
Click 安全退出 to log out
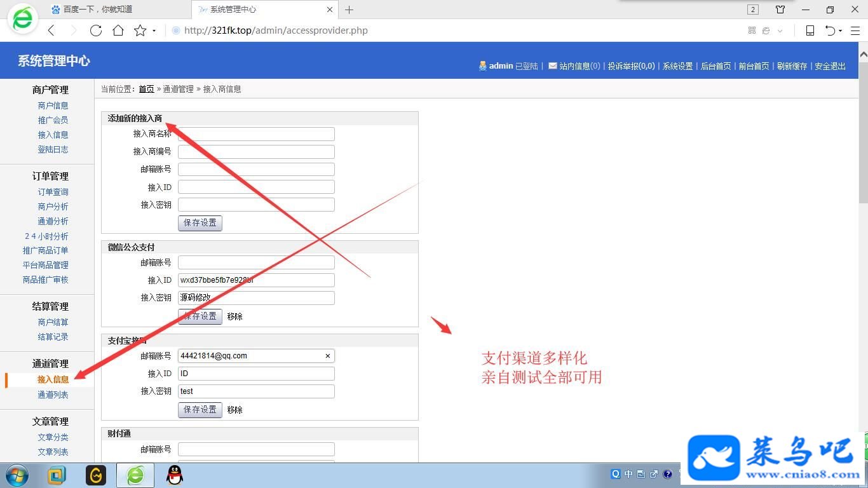(x=830, y=66)
